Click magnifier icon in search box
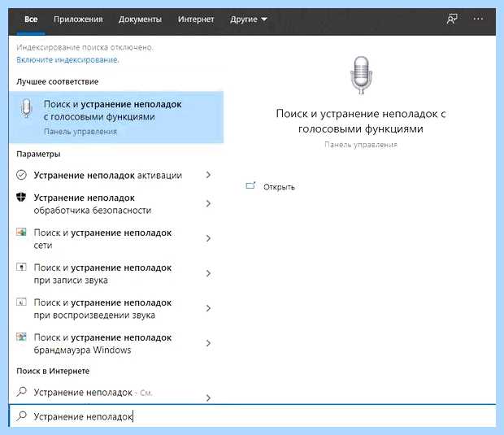This screenshot has height=435, width=504. click(x=21, y=416)
